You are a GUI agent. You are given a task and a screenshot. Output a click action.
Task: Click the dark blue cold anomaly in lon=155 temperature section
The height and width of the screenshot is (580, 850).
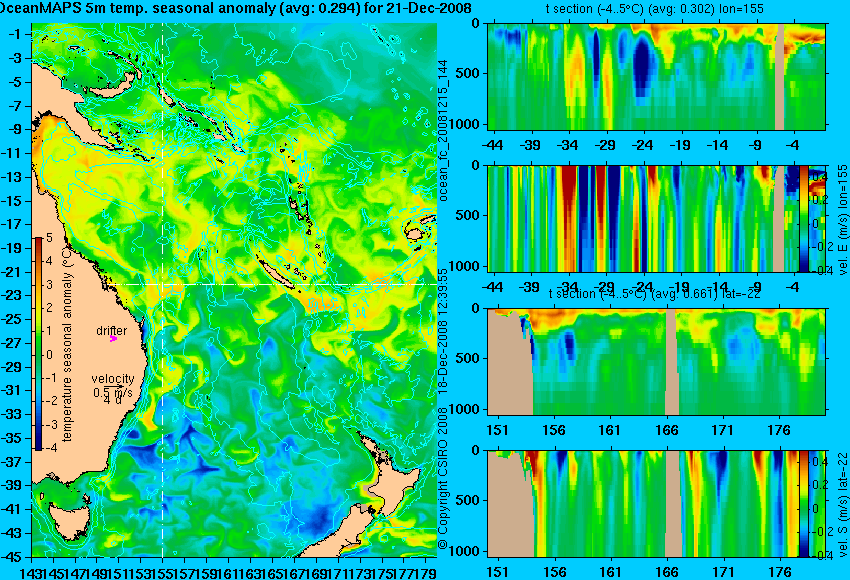(643, 62)
